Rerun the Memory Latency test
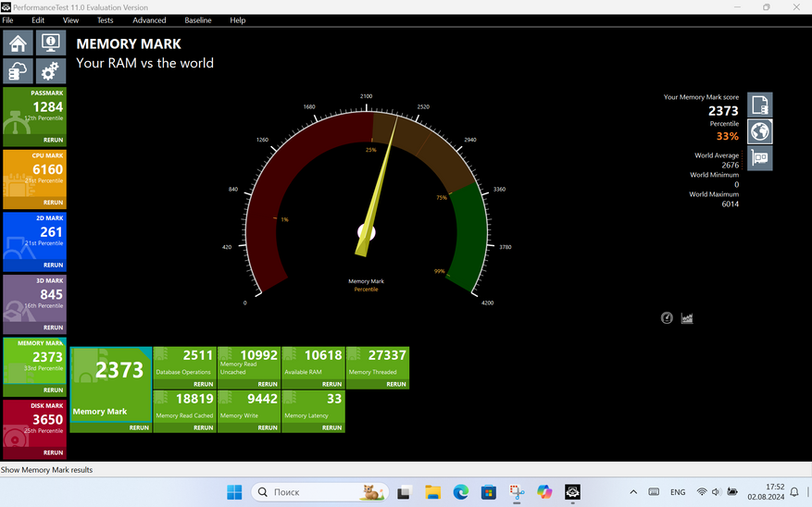 [331, 427]
